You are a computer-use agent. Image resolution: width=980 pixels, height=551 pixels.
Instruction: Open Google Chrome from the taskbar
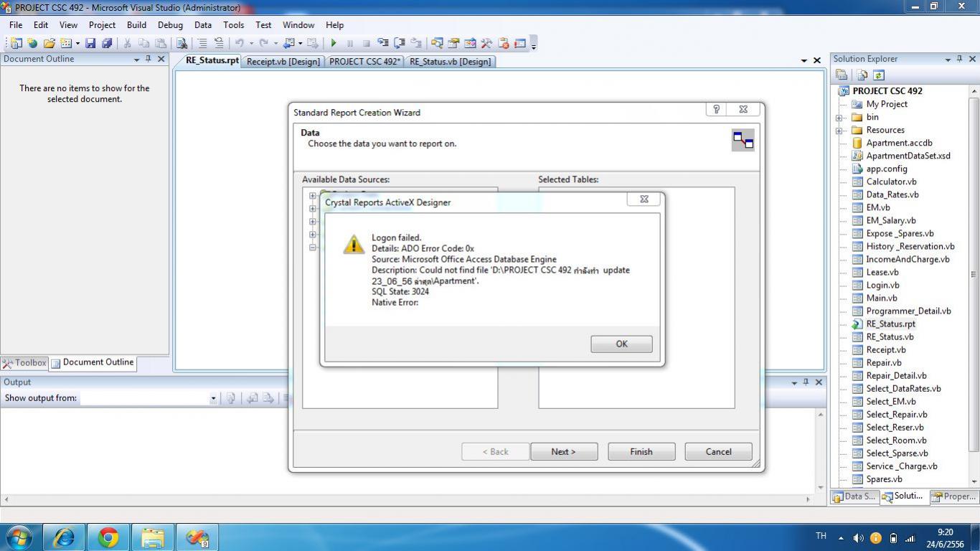tap(108, 537)
